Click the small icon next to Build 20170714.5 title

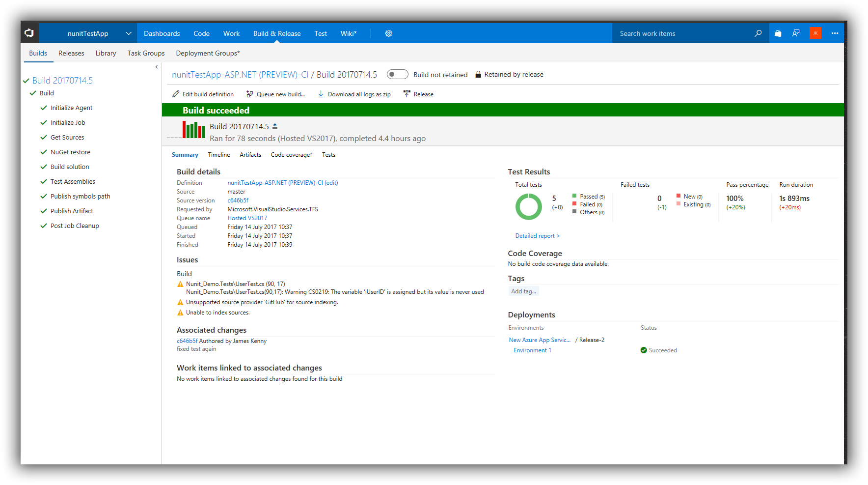(275, 126)
